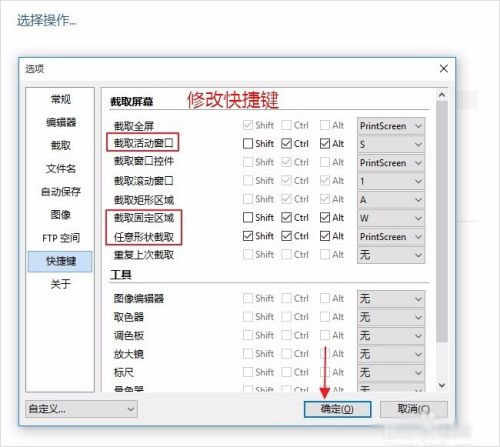Open key dropdown for 截取滚动窗口
500x447 pixels.
click(391, 181)
